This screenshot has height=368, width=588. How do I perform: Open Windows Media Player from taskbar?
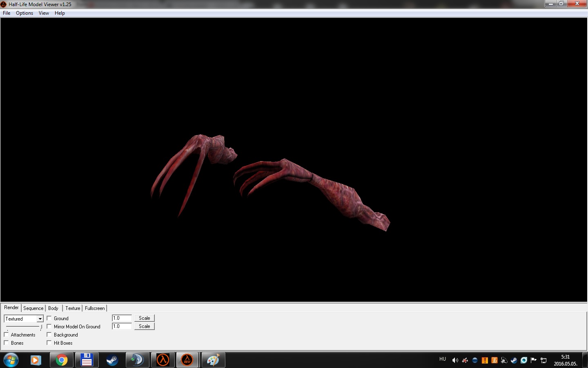click(36, 360)
